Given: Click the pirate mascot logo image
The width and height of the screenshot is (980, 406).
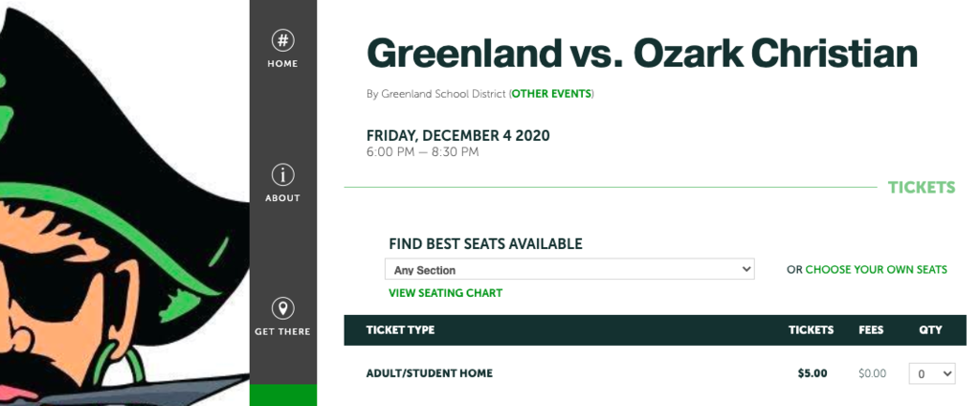Looking at the screenshot, I should [x=124, y=203].
